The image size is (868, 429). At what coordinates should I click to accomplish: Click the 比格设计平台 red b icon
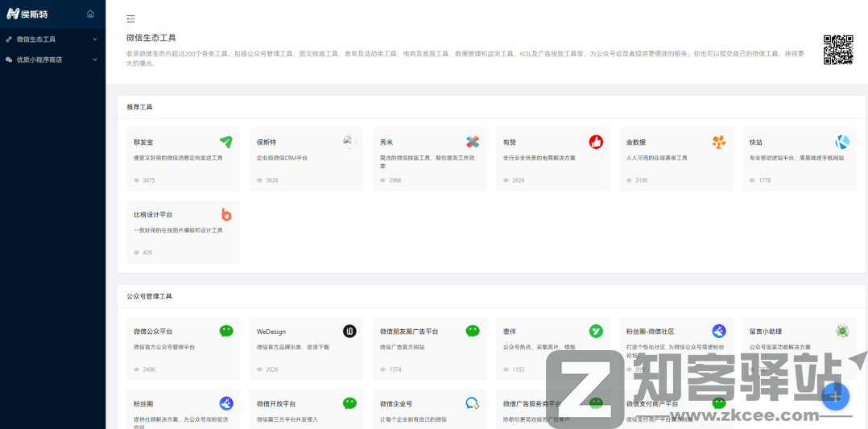pyautogui.click(x=226, y=215)
